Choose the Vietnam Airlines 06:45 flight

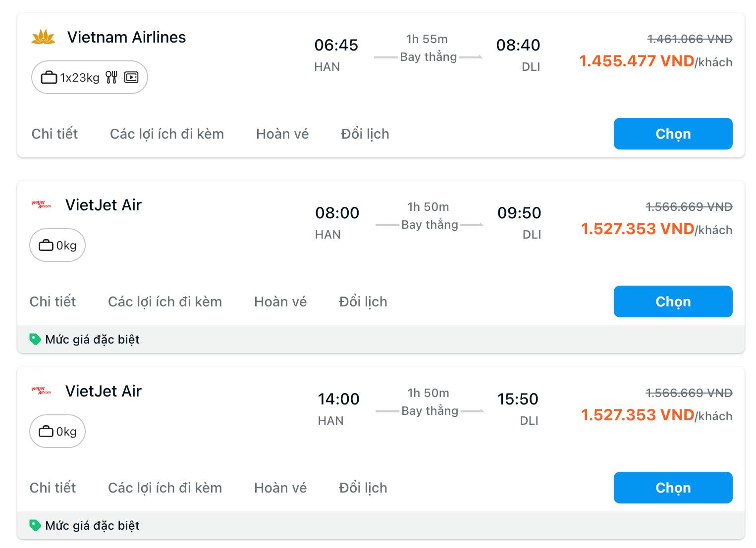673,134
